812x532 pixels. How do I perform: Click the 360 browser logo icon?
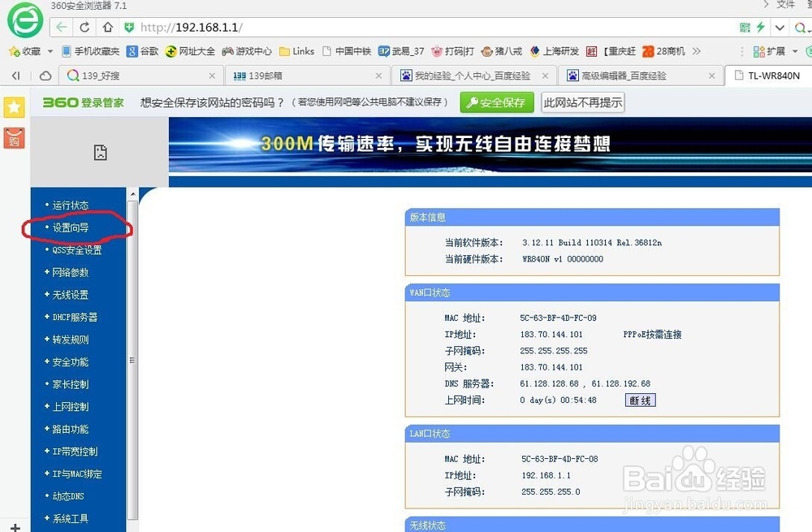(x=25, y=20)
